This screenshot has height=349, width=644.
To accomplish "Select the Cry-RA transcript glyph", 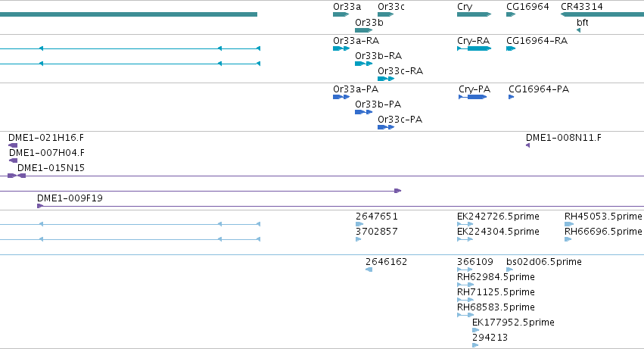I will (474, 49).
